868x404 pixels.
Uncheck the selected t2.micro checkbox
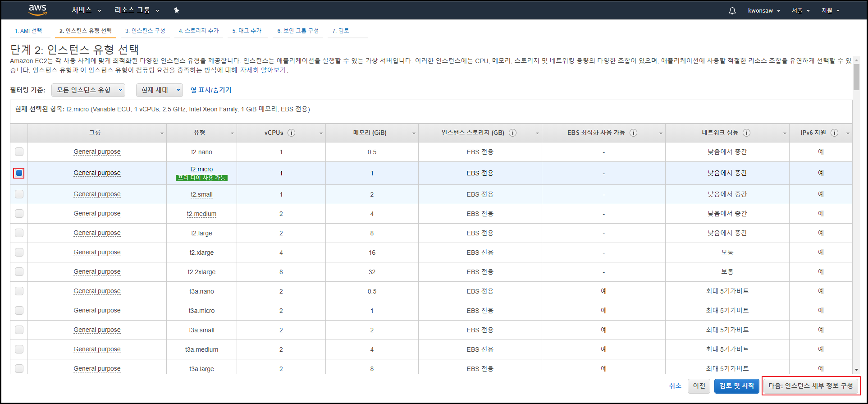coord(19,173)
